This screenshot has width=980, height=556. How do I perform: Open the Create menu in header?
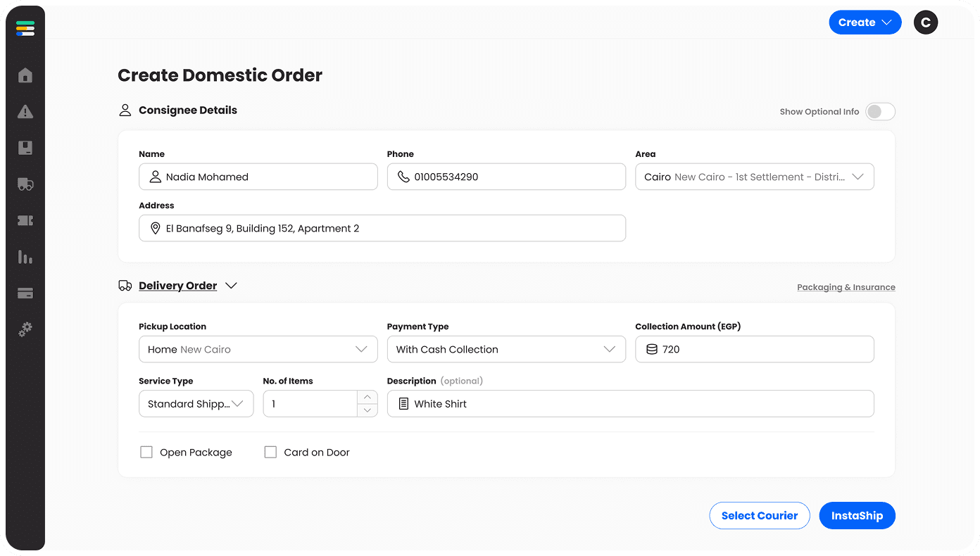pos(865,23)
